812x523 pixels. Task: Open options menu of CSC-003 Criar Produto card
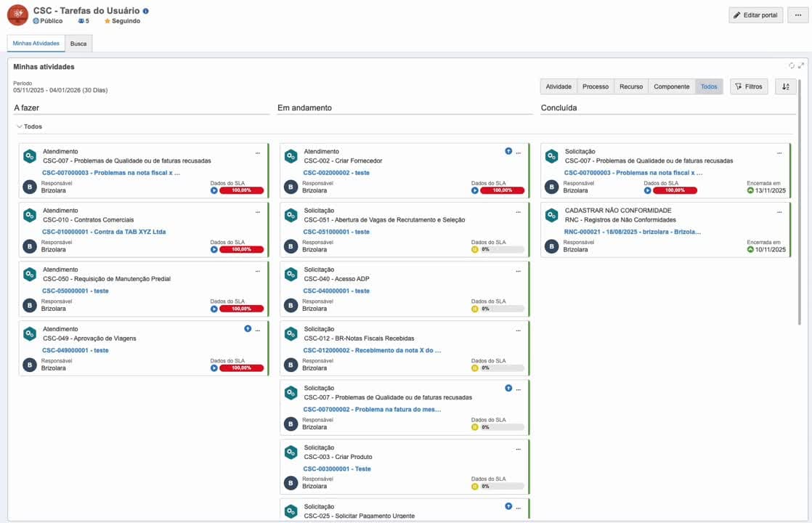[x=519, y=450]
